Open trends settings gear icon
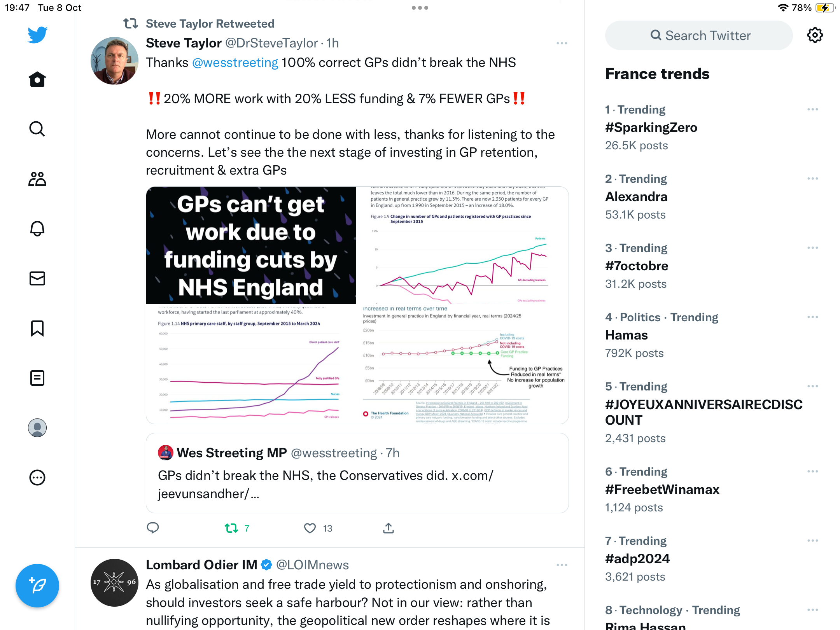Viewport: 840px width, 630px height. coord(815,35)
